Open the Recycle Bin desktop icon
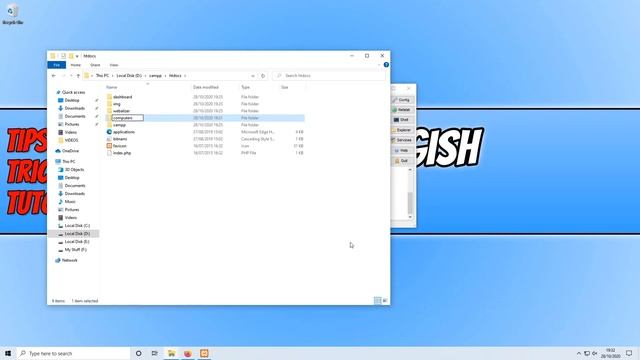 (x=12, y=14)
